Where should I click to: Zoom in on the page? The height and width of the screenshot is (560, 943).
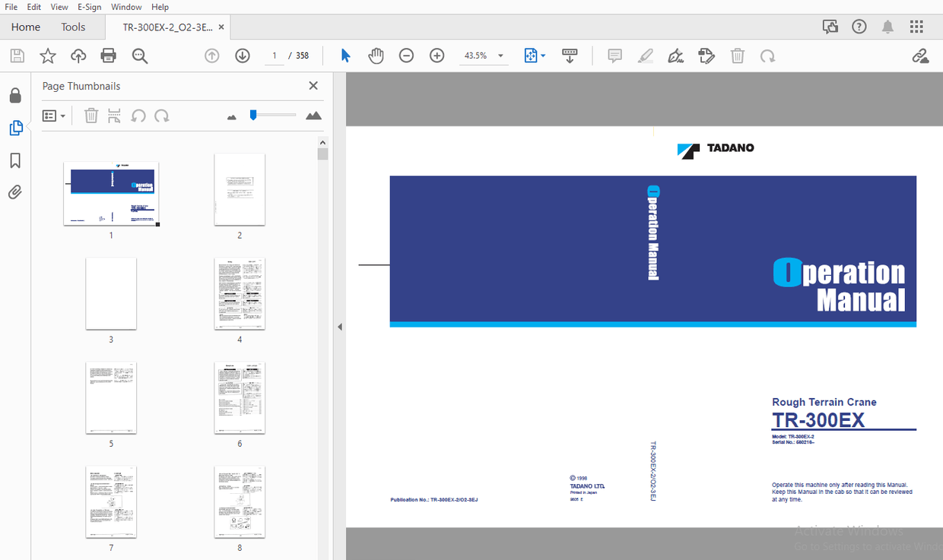click(437, 55)
